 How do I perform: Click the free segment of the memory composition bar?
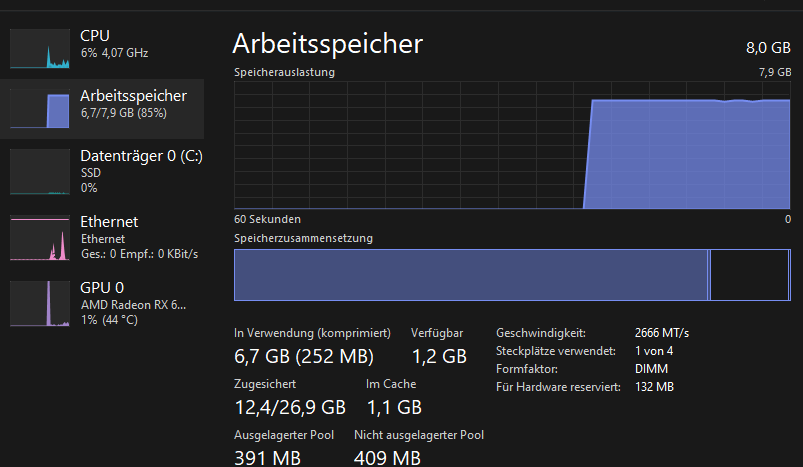[749, 275]
